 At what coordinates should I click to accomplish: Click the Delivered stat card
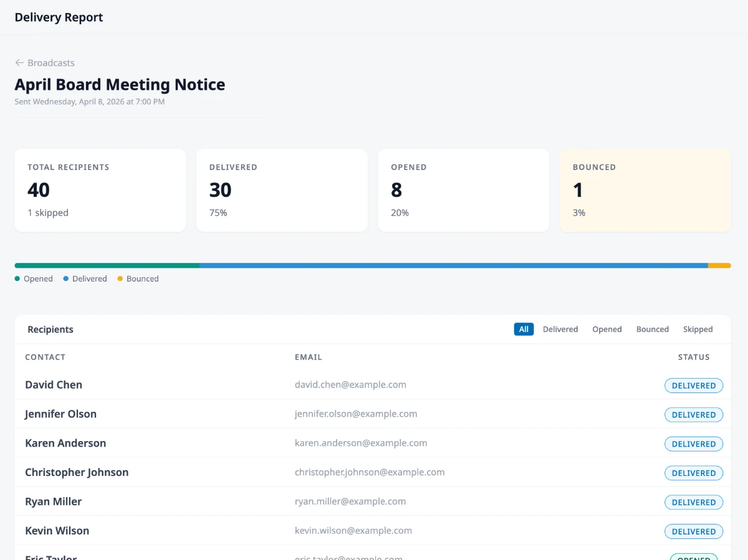click(x=282, y=190)
